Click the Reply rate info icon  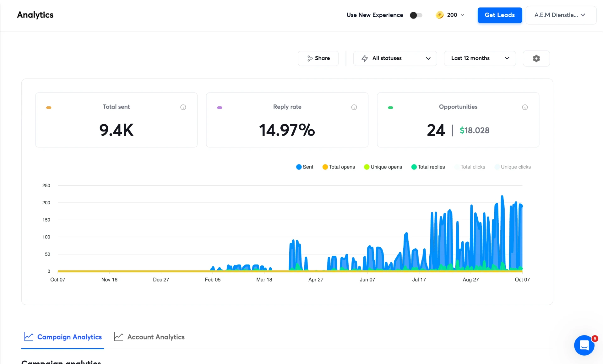[354, 107]
